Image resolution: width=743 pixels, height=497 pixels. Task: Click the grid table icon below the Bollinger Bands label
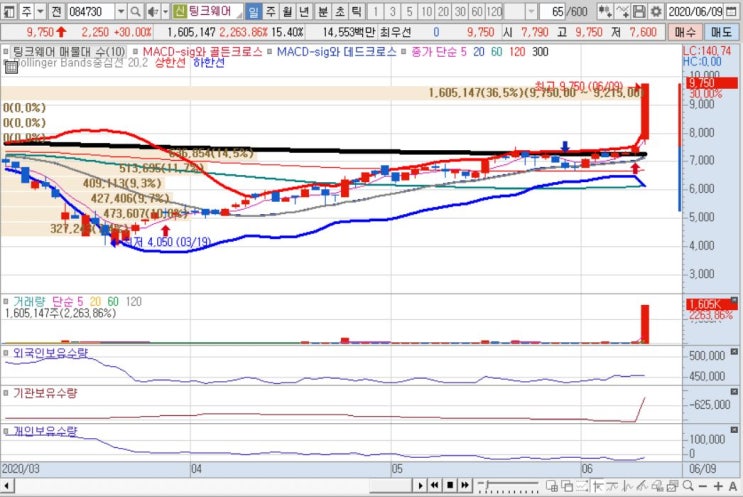click(11, 67)
